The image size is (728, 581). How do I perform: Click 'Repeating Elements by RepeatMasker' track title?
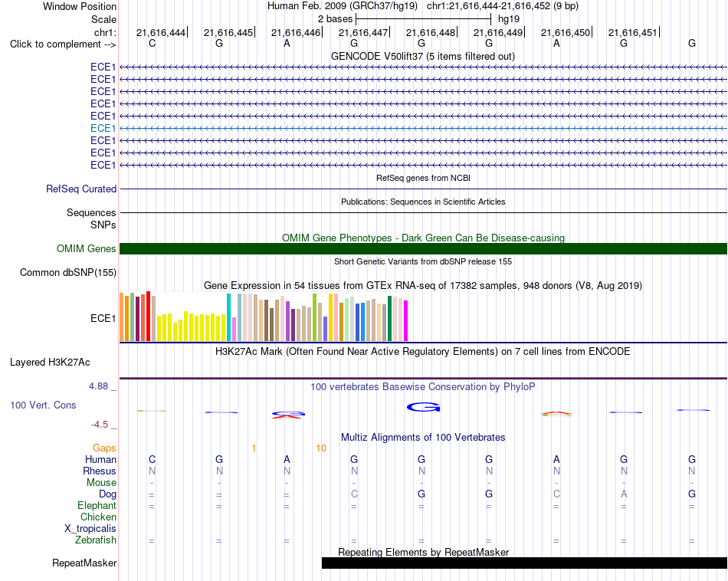[423, 552]
